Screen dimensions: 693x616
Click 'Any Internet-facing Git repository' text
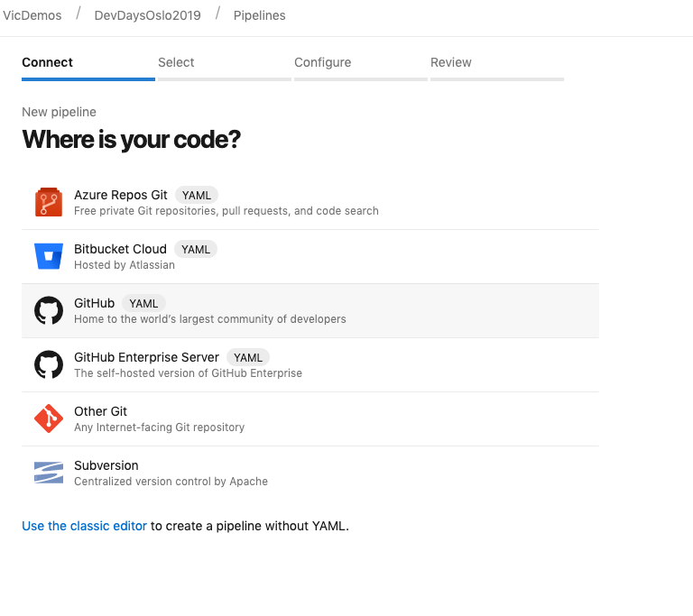pyautogui.click(x=159, y=428)
